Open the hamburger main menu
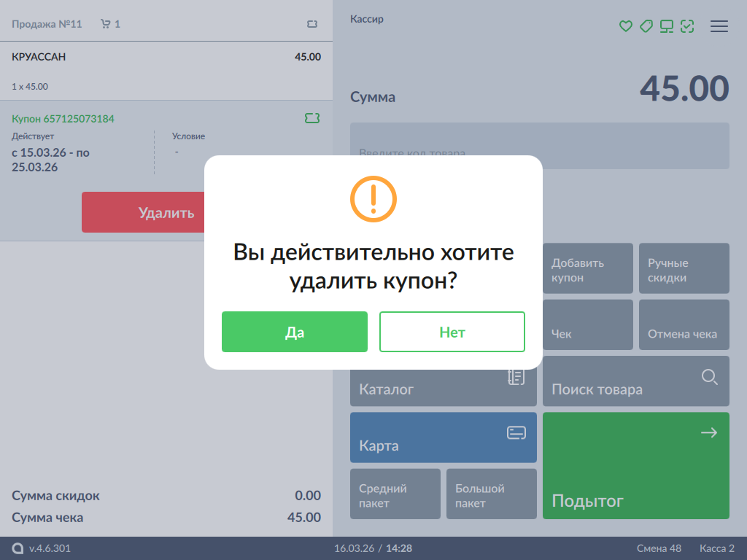 [719, 26]
